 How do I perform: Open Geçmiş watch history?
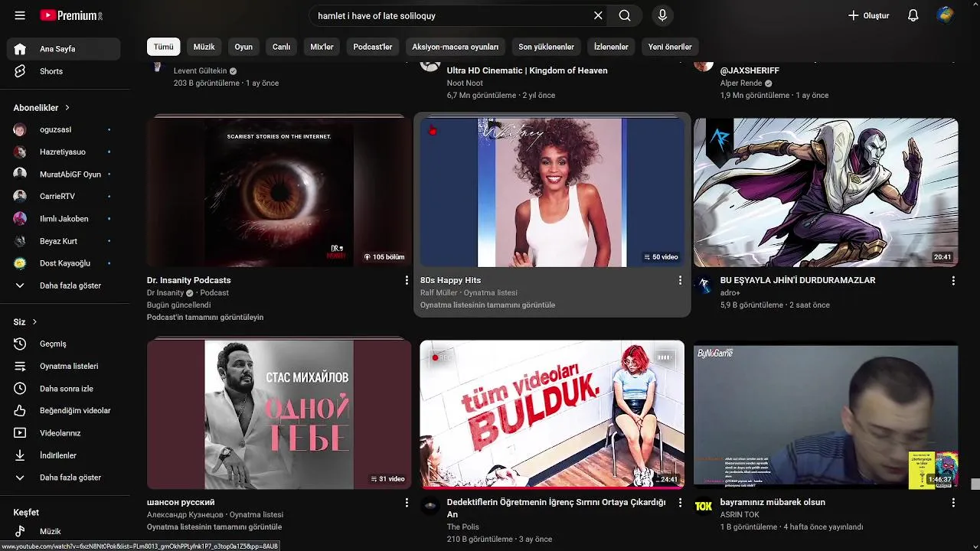(x=64, y=344)
